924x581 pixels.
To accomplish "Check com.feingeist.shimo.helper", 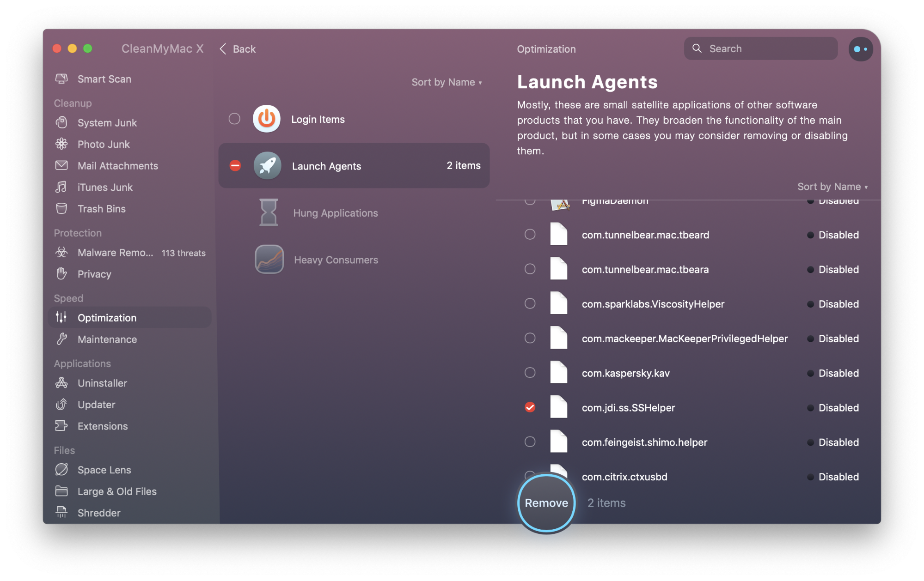I will pos(530,442).
